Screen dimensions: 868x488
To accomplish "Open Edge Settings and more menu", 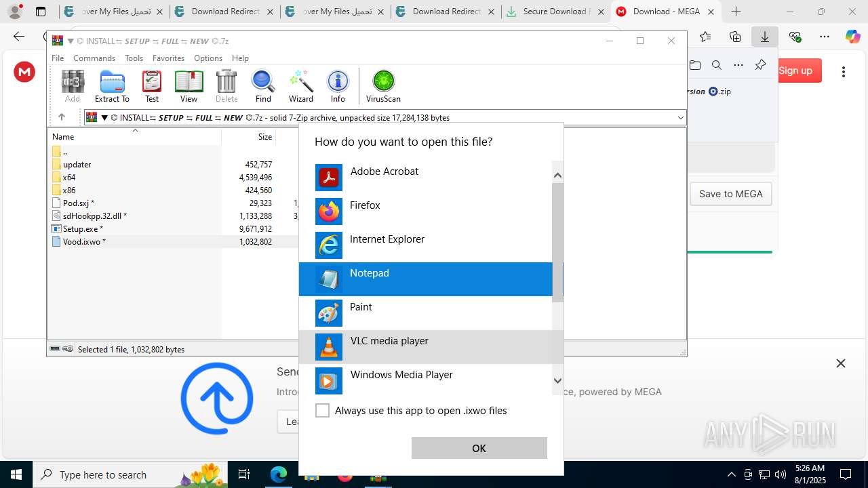I will click(824, 37).
